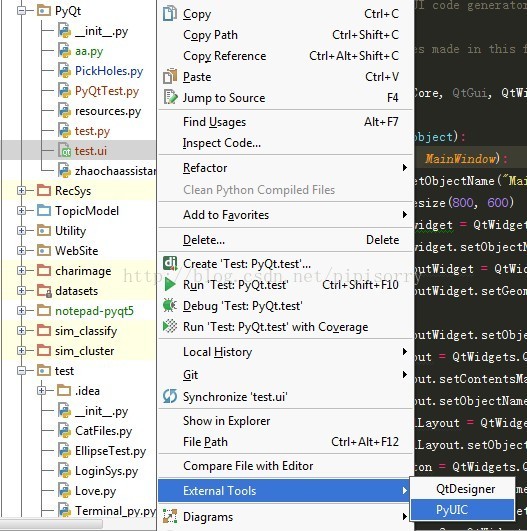Click the Run with Coverage icon

[170, 326]
